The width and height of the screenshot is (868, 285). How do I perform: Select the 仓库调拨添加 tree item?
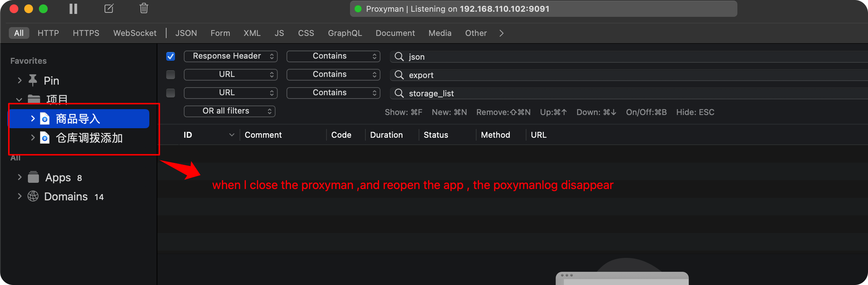coord(79,138)
